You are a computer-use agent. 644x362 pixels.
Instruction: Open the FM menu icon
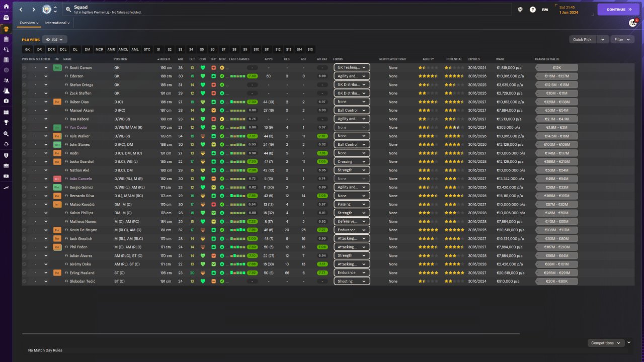[545, 10]
